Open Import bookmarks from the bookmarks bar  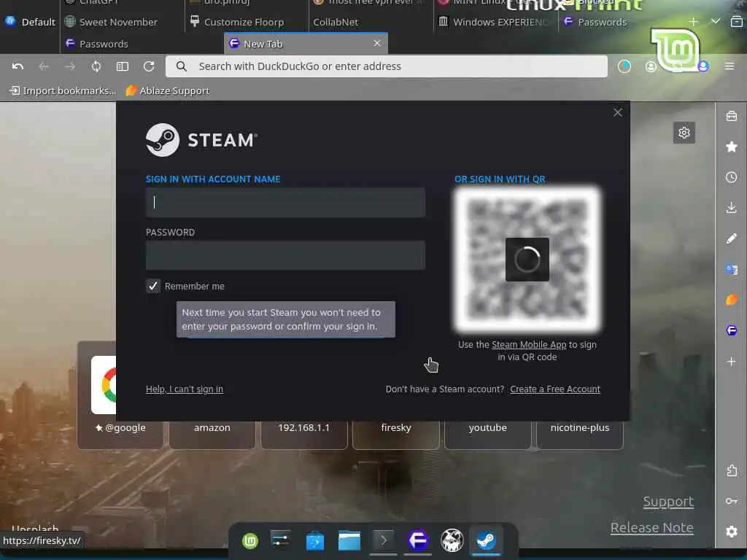pyautogui.click(x=63, y=90)
